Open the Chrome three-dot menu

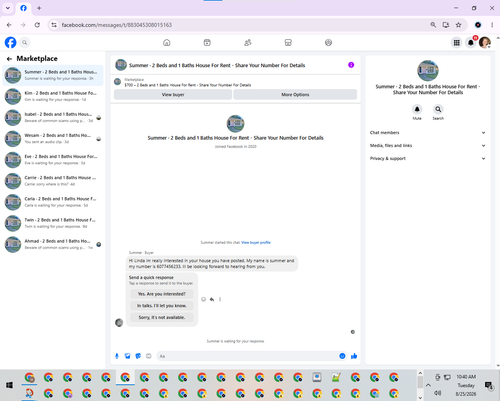(492, 25)
